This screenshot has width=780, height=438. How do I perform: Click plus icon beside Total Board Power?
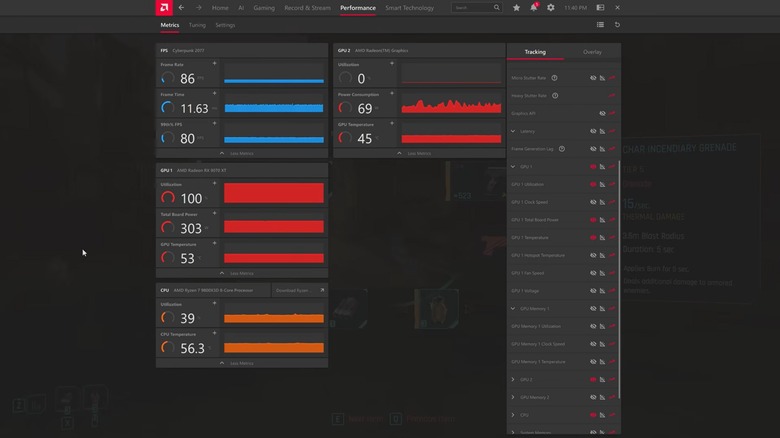pos(214,213)
